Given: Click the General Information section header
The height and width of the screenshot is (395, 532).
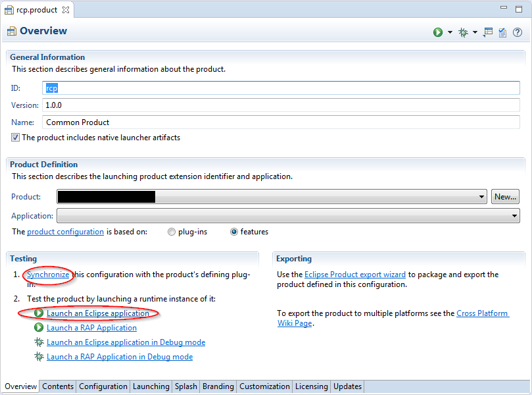Looking at the screenshot, I should 47,57.
